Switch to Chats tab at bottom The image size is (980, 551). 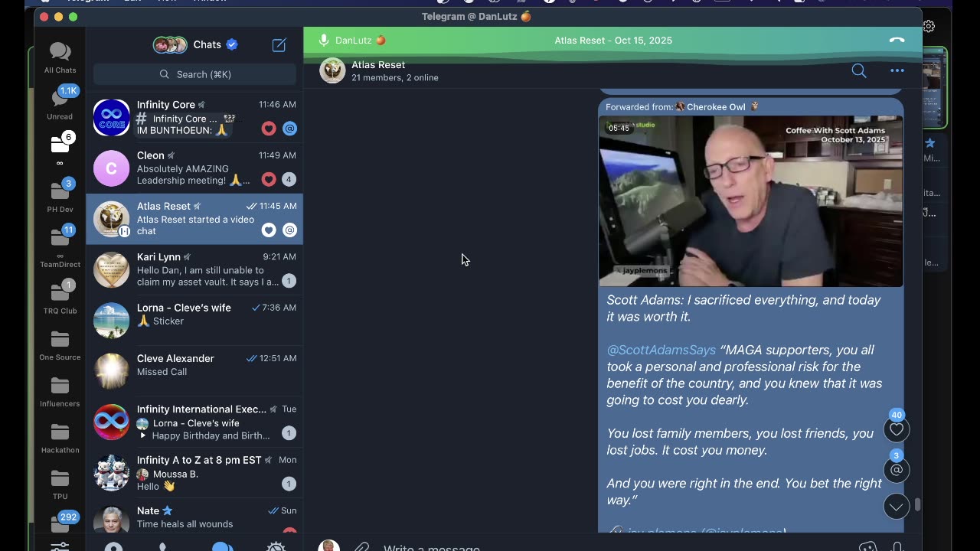222,546
